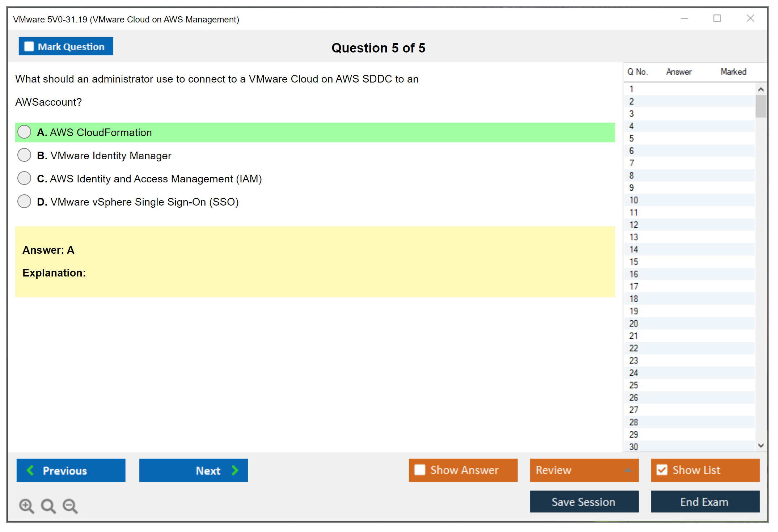Click the reset zoom magnifier icon
This screenshot has height=532, width=778.
click(x=48, y=506)
